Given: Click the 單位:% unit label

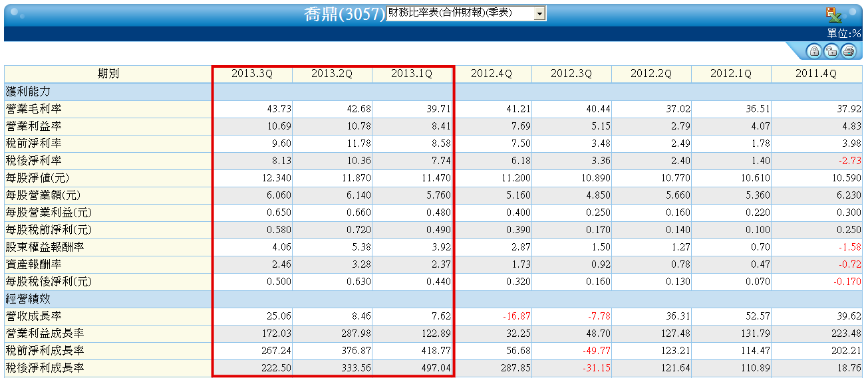Looking at the screenshot, I should tap(844, 33).
